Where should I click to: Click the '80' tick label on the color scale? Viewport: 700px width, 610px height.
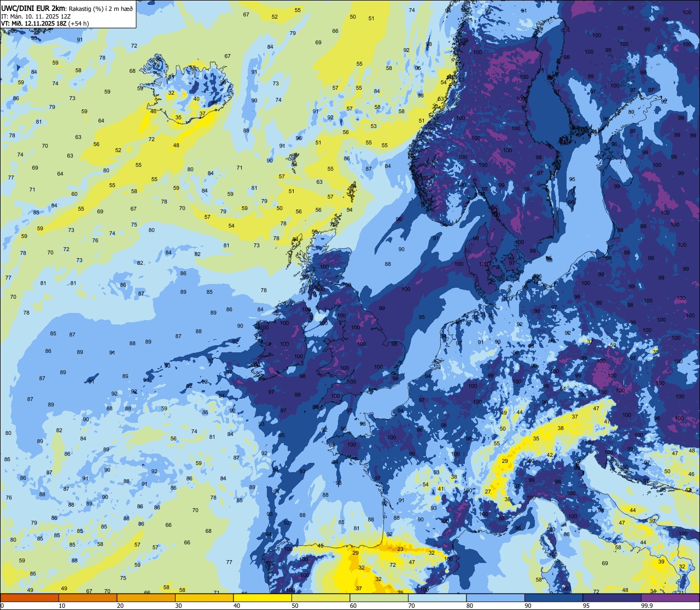(x=470, y=606)
